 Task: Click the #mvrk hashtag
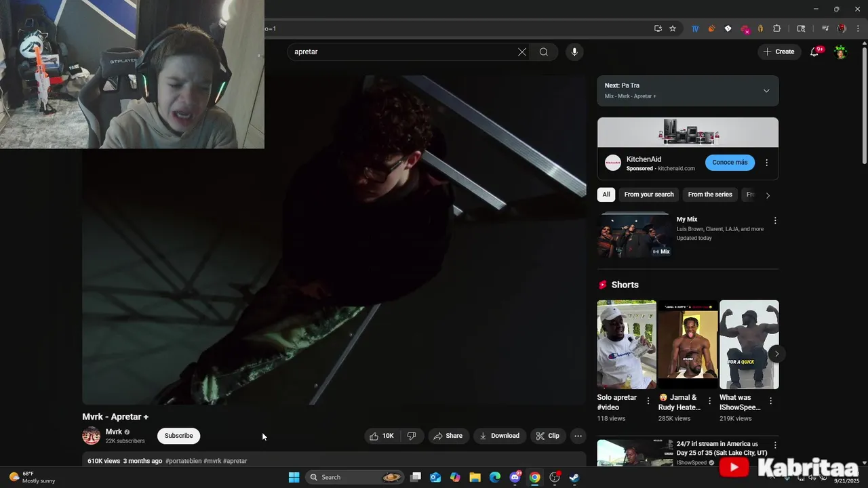coord(212,461)
